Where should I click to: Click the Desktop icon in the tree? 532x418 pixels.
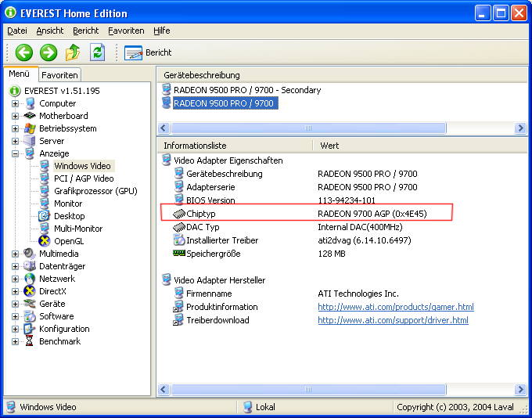click(44, 216)
